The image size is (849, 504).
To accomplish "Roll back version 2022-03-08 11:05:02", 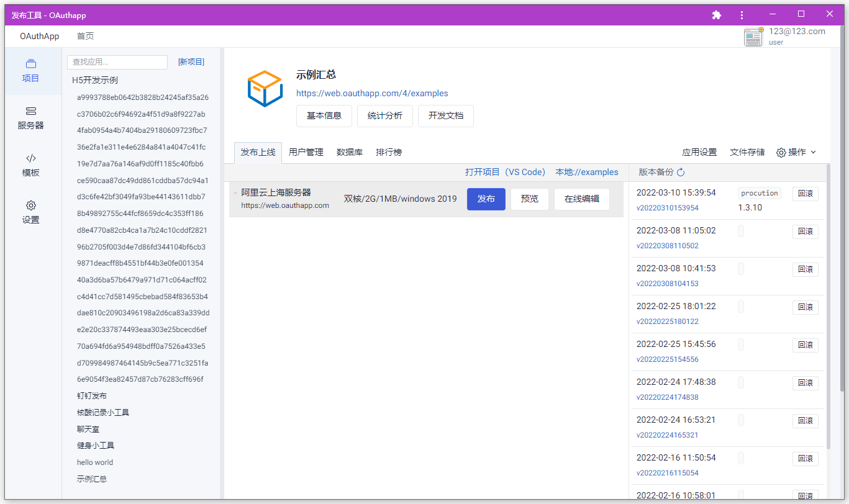I will point(806,232).
